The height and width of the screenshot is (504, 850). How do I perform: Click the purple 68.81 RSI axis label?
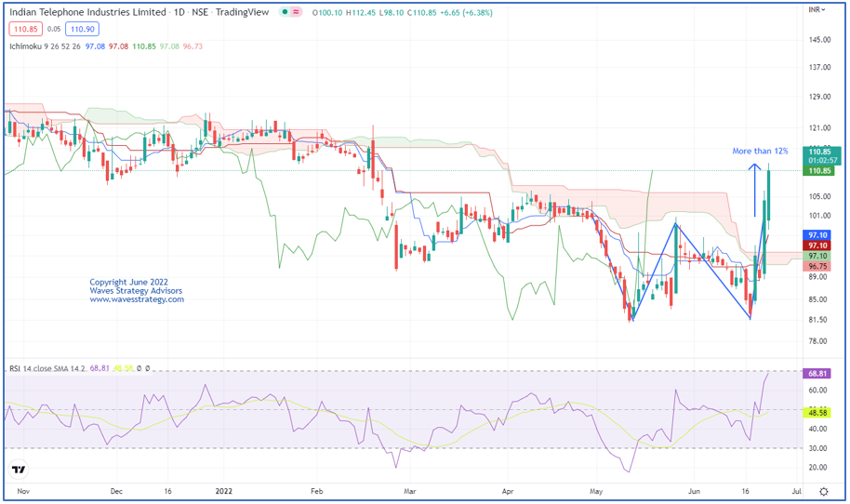(817, 374)
